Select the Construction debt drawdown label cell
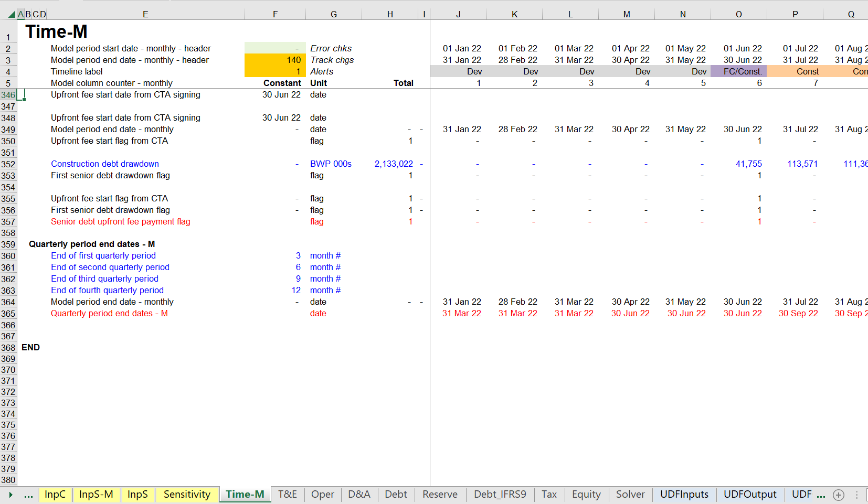 [x=104, y=164]
